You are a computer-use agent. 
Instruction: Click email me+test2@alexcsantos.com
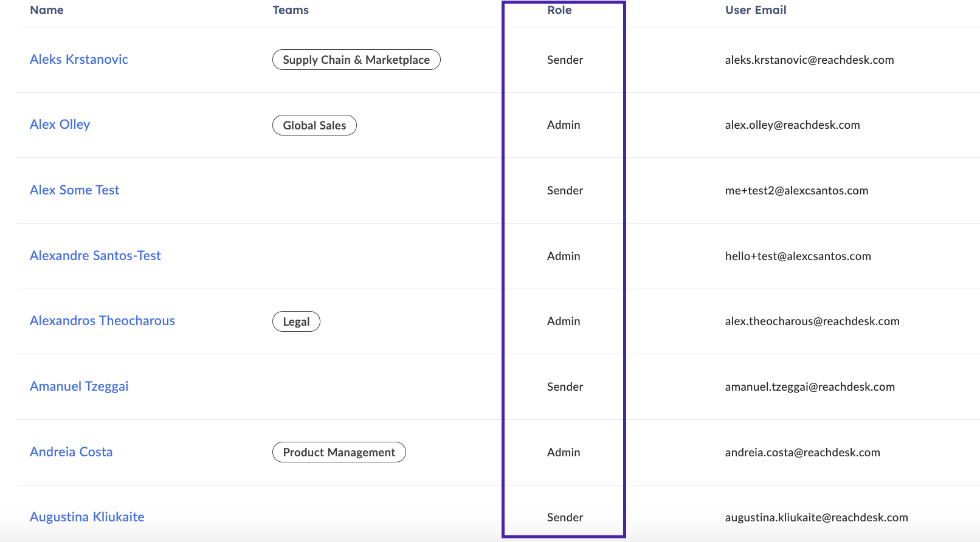tap(796, 190)
